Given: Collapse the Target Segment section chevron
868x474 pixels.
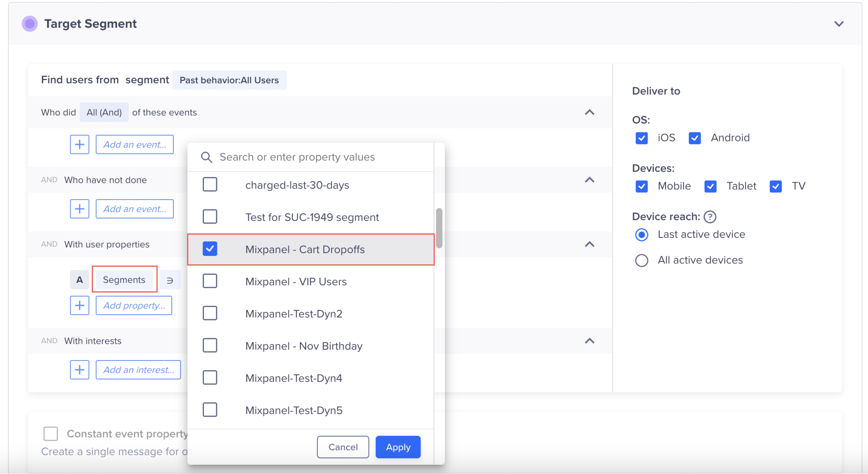Looking at the screenshot, I should click(x=839, y=24).
